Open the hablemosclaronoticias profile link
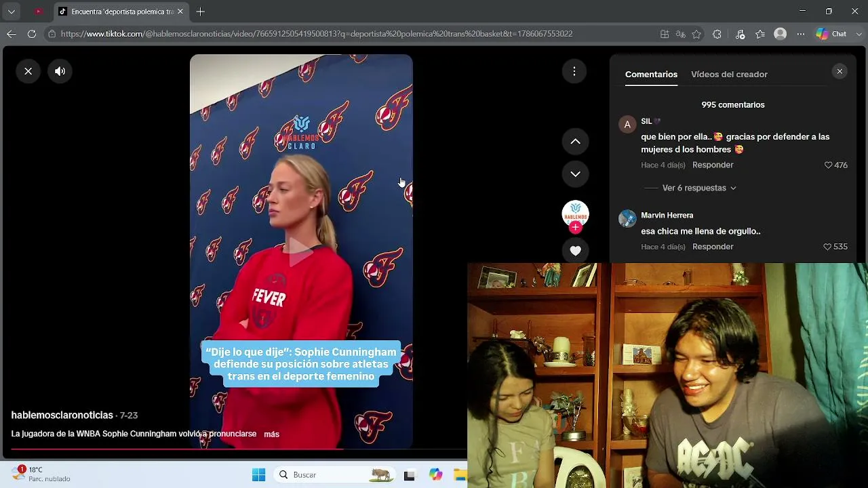Screen dimensions: 868x488 [x=62, y=415]
